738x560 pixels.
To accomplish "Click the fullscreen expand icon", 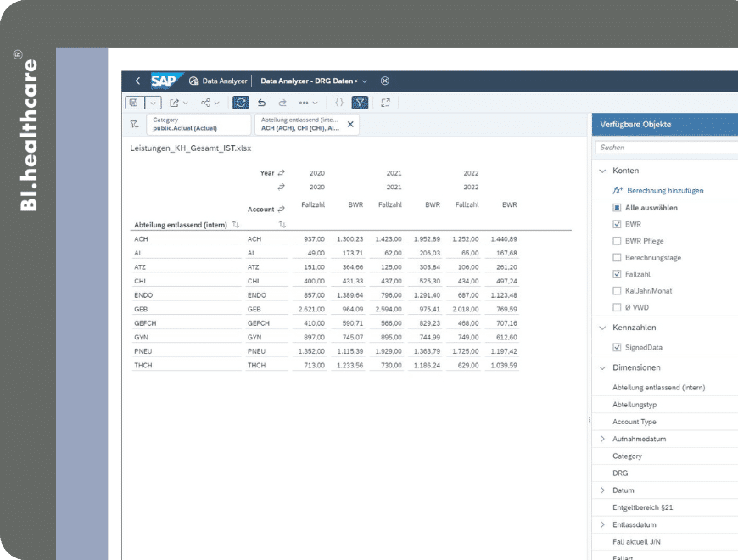I will [385, 103].
